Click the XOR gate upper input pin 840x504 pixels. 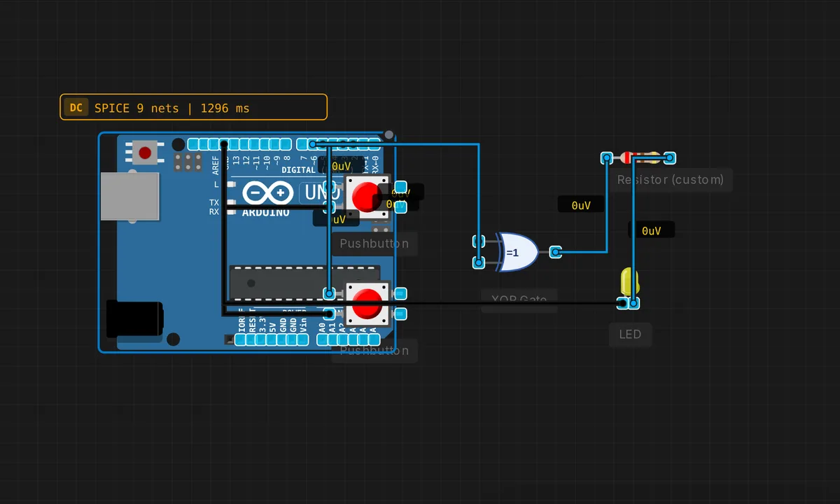click(x=479, y=241)
